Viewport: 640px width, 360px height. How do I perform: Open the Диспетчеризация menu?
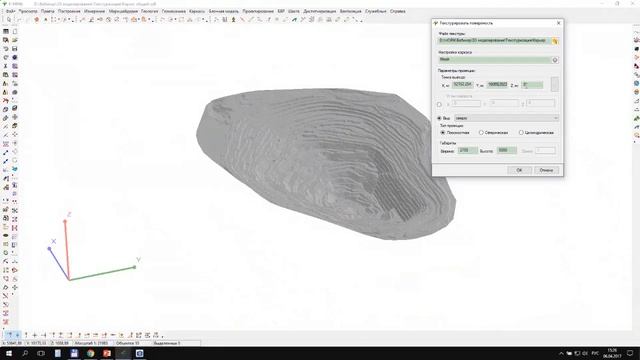[320, 11]
